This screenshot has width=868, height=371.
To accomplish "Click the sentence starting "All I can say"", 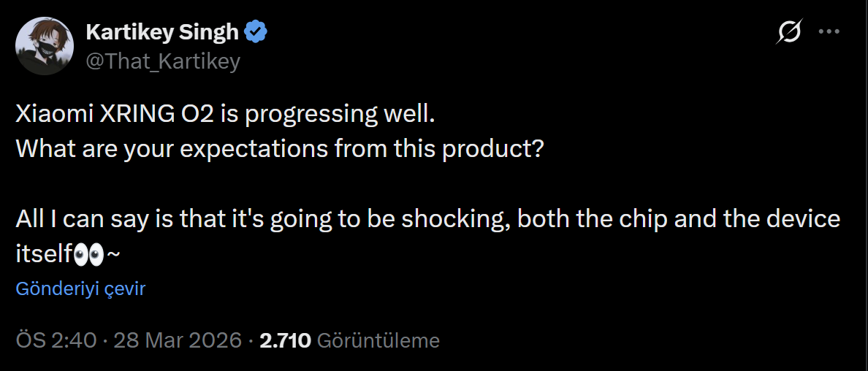I will pyautogui.click(x=427, y=219).
